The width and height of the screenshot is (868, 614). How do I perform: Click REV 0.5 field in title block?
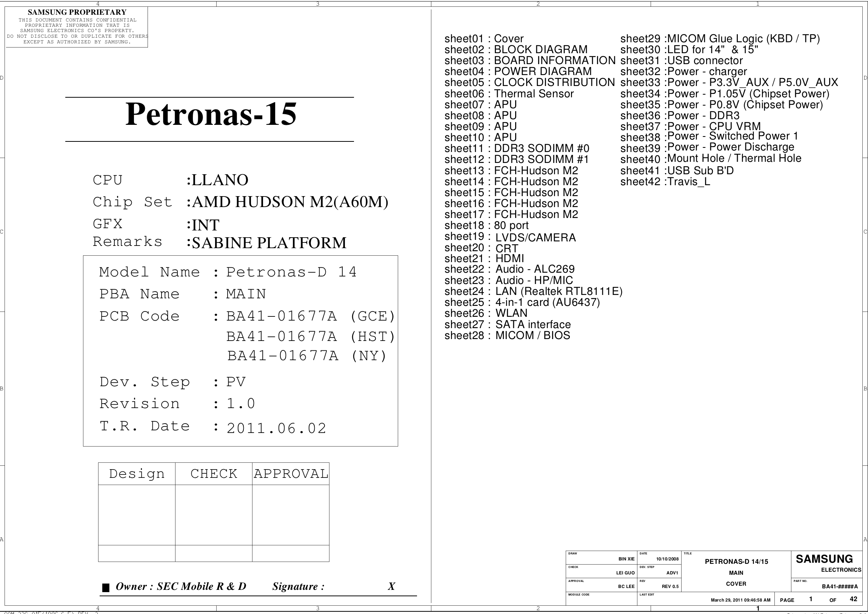(670, 586)
